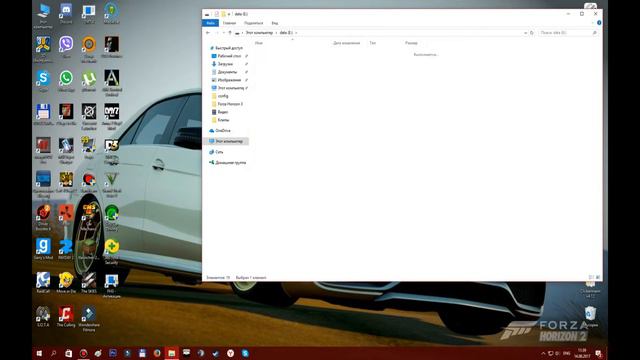This screenshot has height=360, width=640.
Task: Select S.O.T.A desktop shortcut
Action: click(x=43, y=317)
